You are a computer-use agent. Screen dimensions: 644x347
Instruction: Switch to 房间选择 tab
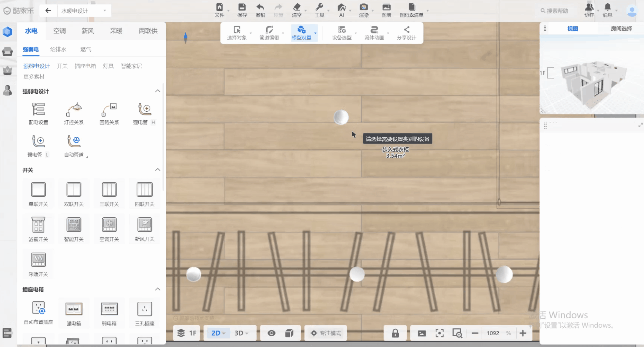[621, 29]
